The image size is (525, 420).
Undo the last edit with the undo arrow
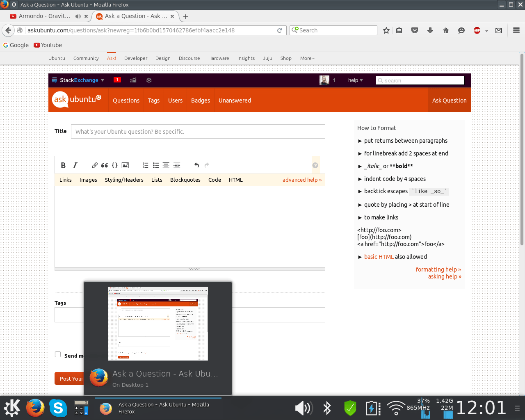point(196,165)
